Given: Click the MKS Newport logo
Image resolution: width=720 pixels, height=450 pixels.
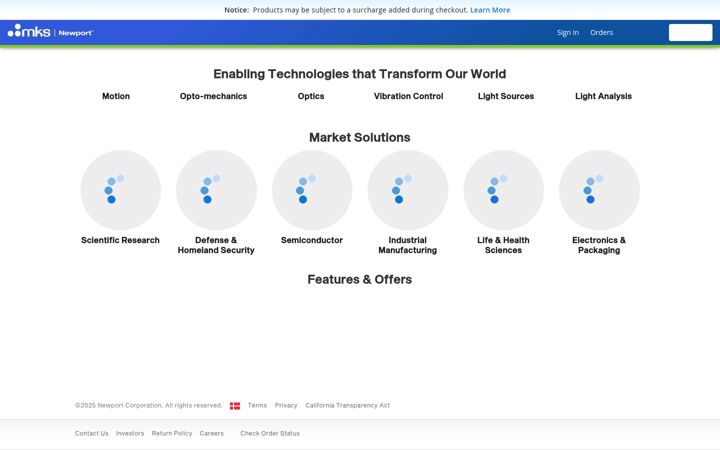Looking at the screenshot, I should [x=51, y=31].
